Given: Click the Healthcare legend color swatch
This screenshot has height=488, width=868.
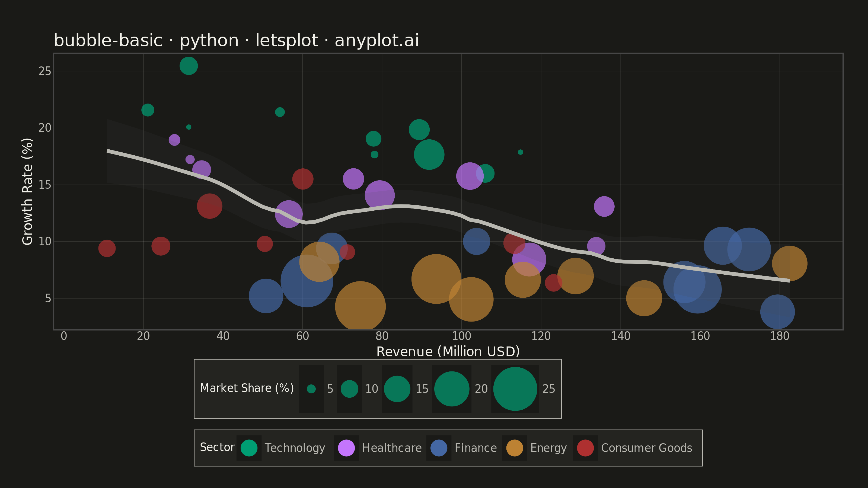Looking at the screenshot, I should [346, 448].
